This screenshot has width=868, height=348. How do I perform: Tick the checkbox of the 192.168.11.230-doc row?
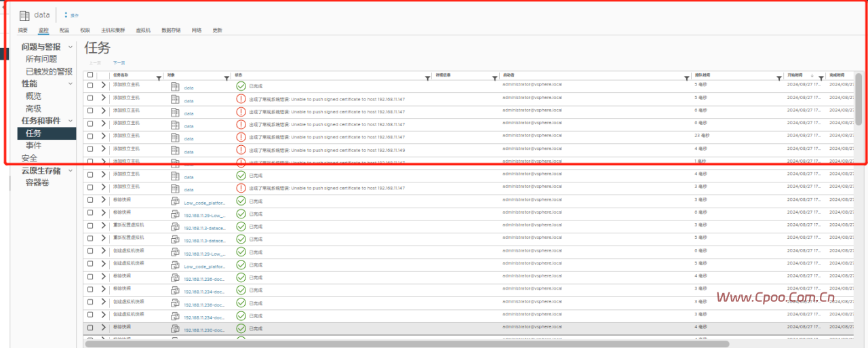90,327
